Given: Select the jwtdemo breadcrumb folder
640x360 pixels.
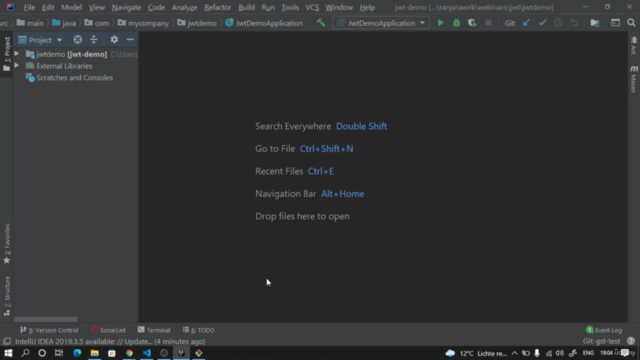Looking at the screenshot, I should point(197,23).
